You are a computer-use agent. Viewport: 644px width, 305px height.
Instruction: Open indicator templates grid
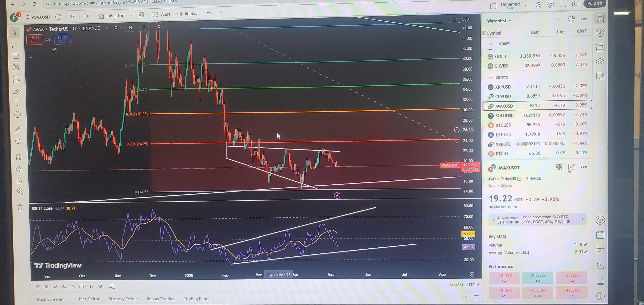(x=141, y=15)
